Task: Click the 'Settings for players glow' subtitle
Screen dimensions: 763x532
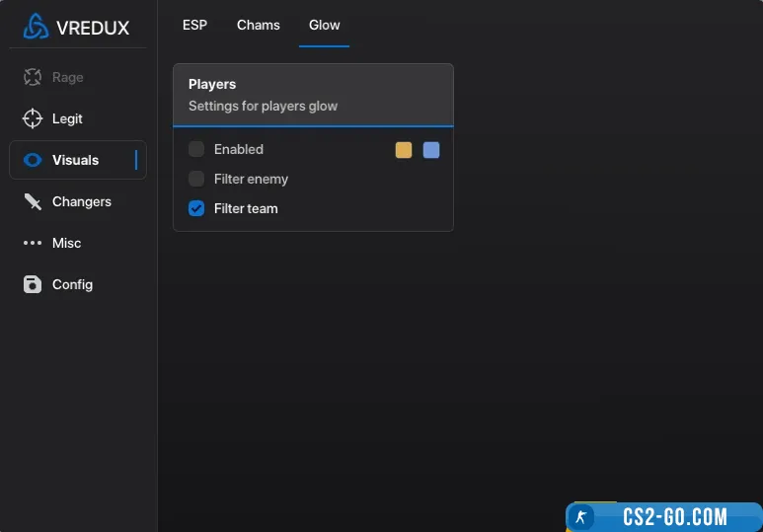Action: pos(263,106)
